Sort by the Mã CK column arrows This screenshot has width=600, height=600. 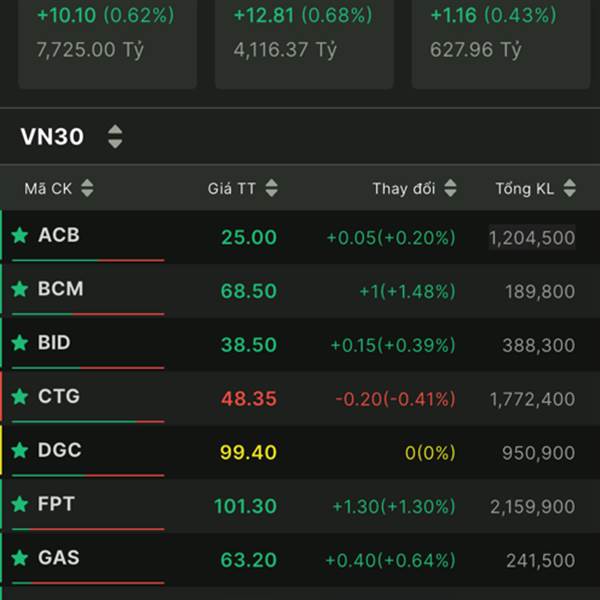point(87,188)
